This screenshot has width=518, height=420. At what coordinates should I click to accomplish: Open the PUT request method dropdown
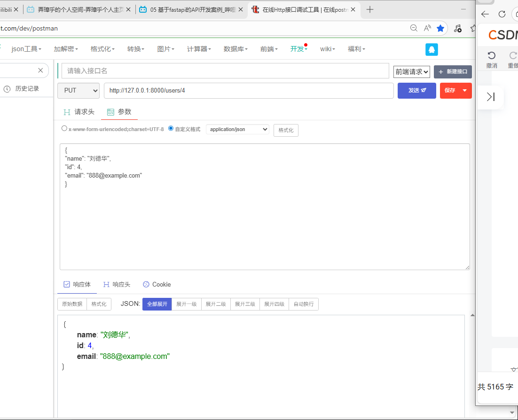click(x=78, y=91)
